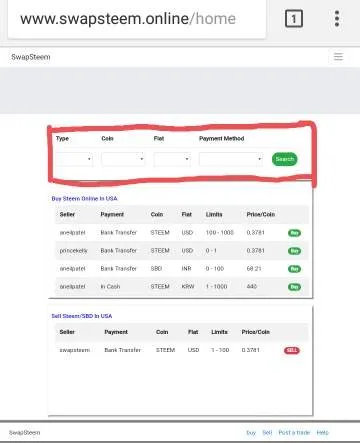360x443 pixels.
Task: Click the Price/Coin header in buy table
Action: 261,214
